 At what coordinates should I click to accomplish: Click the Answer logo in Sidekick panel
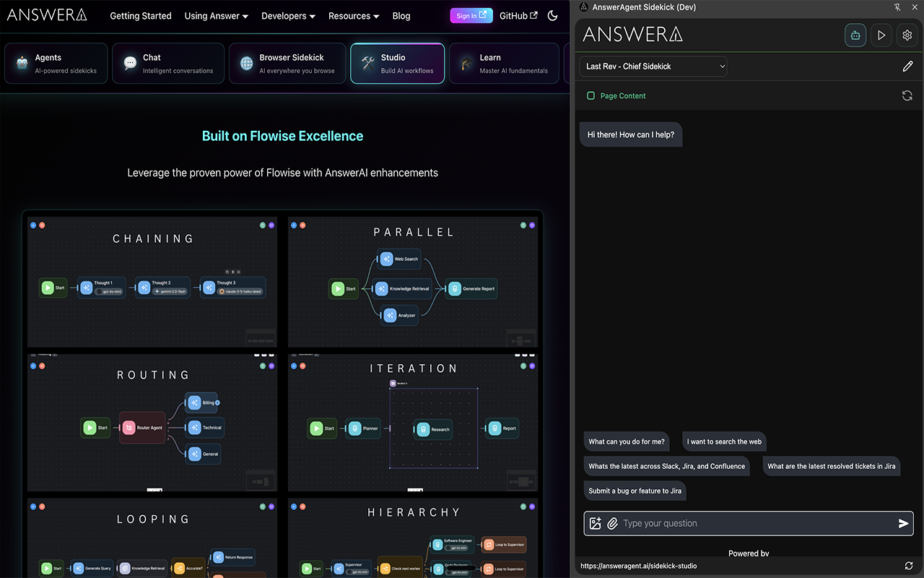[x=632, y=34]
